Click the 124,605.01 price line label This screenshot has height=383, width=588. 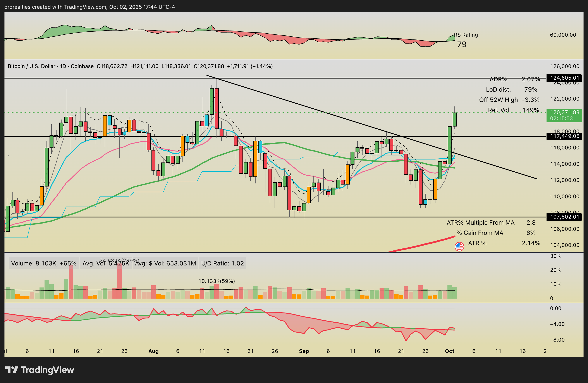click(564, 78)
